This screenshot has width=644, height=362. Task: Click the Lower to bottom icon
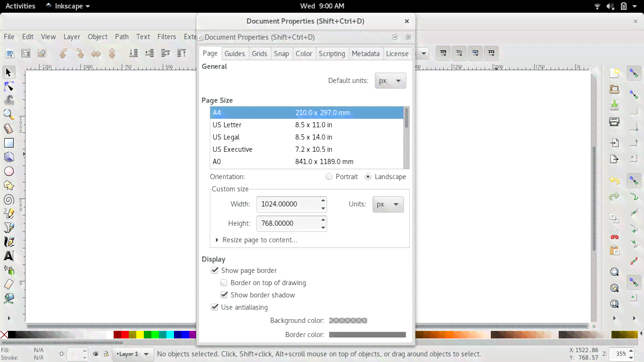coord(133,53)
